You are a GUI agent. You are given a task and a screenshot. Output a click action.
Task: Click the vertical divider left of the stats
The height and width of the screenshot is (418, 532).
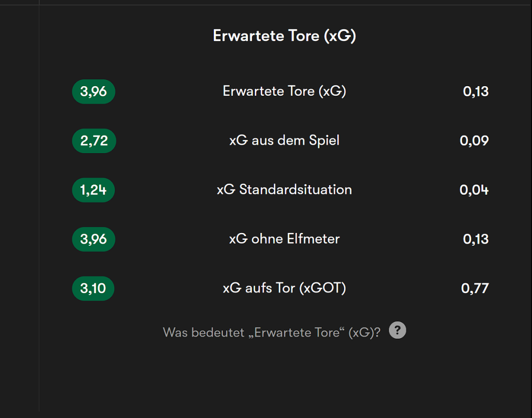coord(39,213)
